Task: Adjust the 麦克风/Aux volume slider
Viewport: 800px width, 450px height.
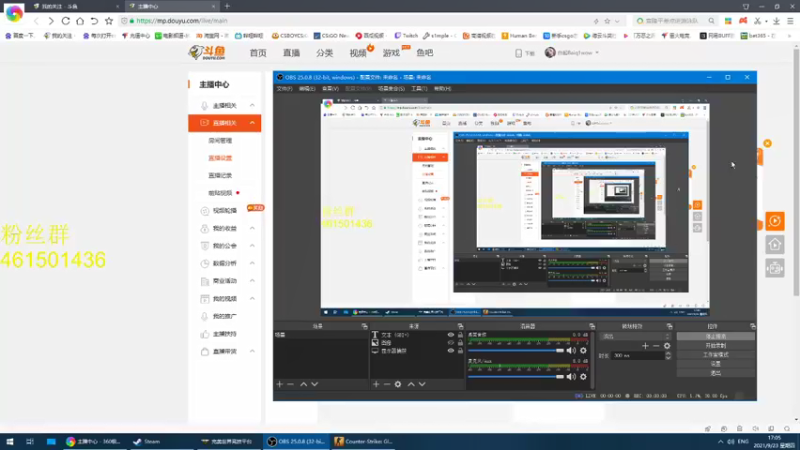Action: point(516,377)
